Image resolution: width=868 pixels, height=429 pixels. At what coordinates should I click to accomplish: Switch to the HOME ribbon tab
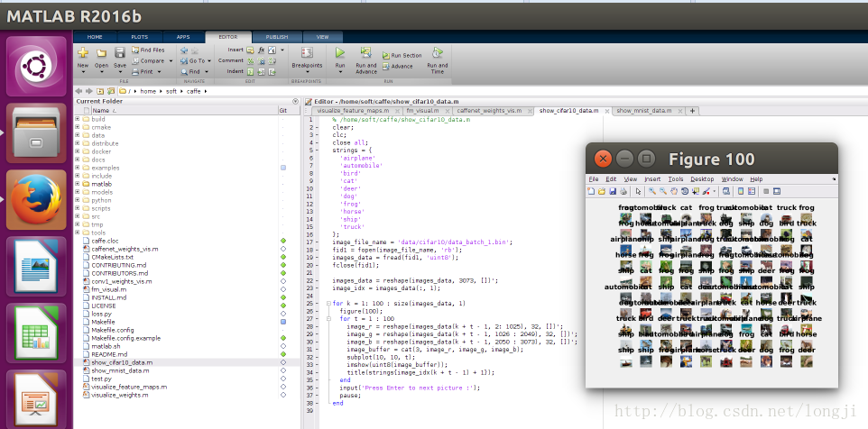point(95,37)
